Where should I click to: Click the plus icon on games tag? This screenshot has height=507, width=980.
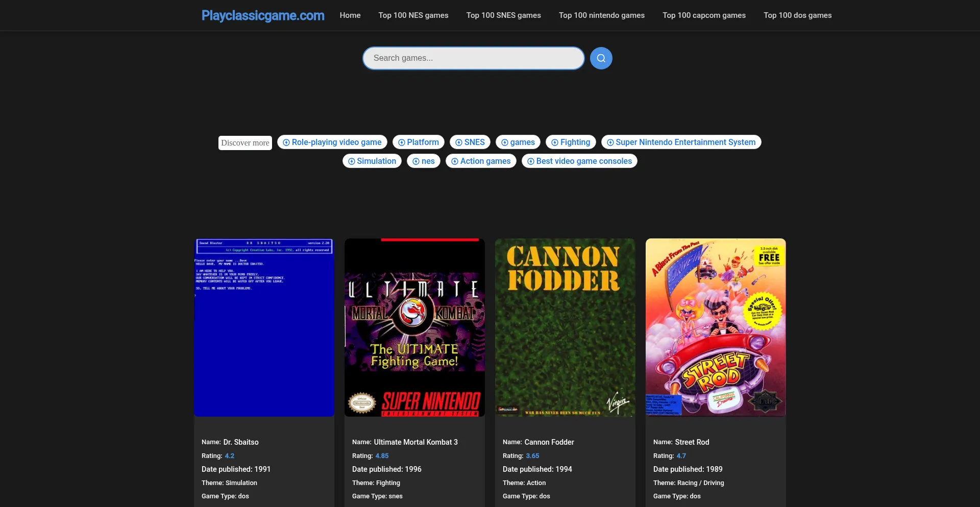point(505,142)
